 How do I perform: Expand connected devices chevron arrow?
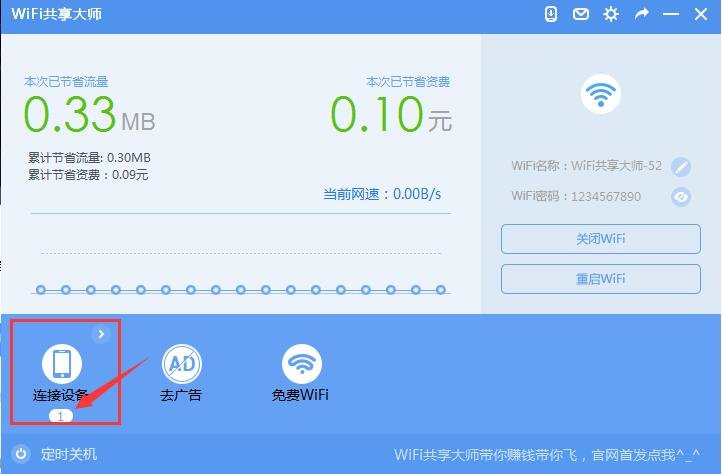(x=101, y=334)
